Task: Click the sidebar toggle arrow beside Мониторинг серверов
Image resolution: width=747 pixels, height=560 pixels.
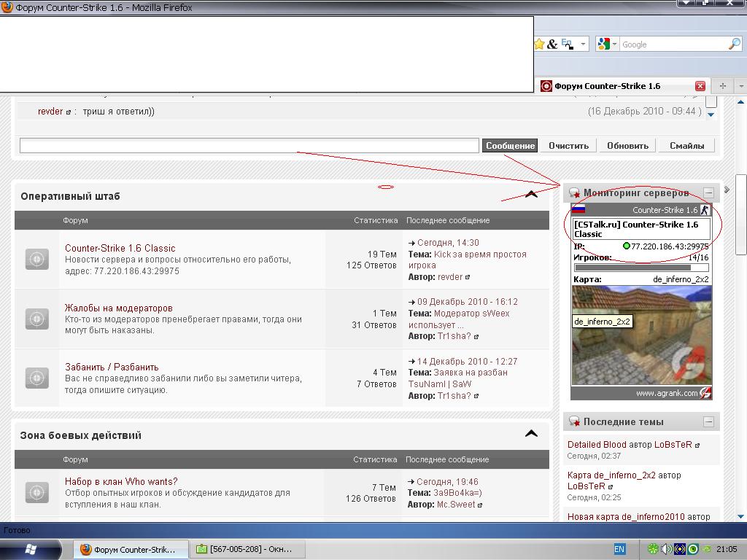Action: point(727,190)
